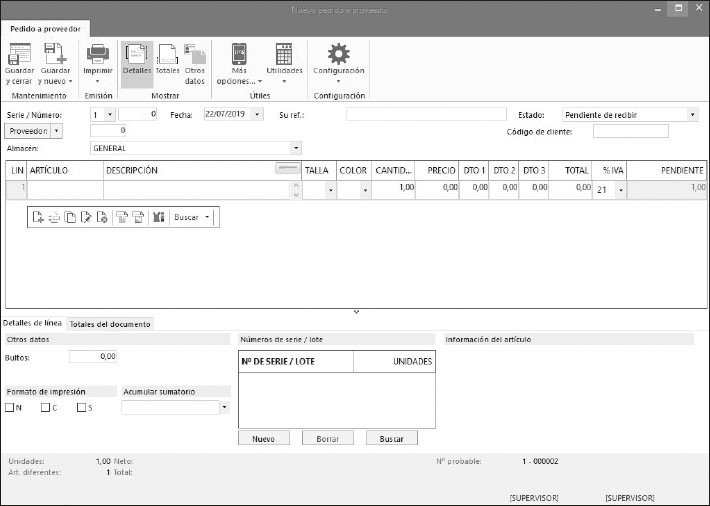710x506 pixels.
Task: Enable the C print format checkbox
Action: coord(45,407)
